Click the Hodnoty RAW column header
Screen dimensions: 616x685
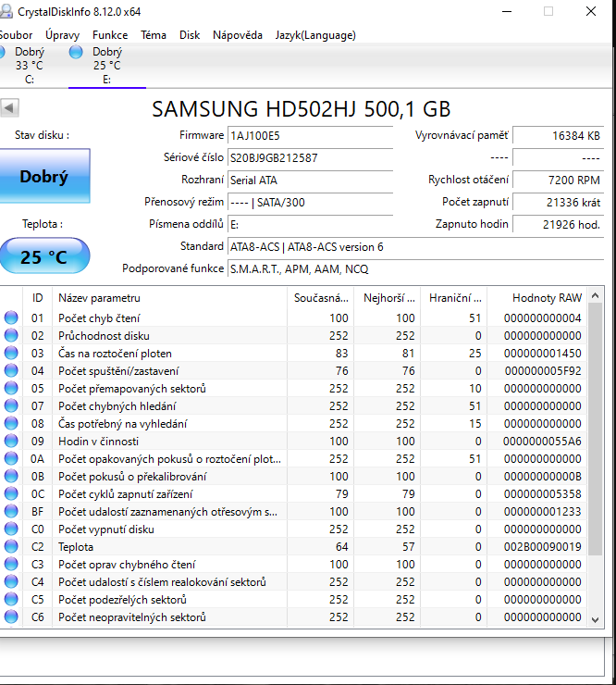coord(547,298)
